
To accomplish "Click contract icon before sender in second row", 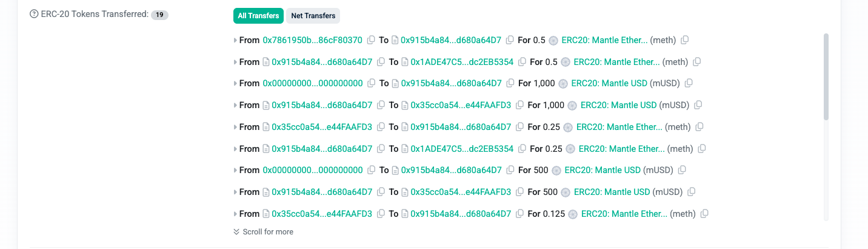I will [265, 62].
